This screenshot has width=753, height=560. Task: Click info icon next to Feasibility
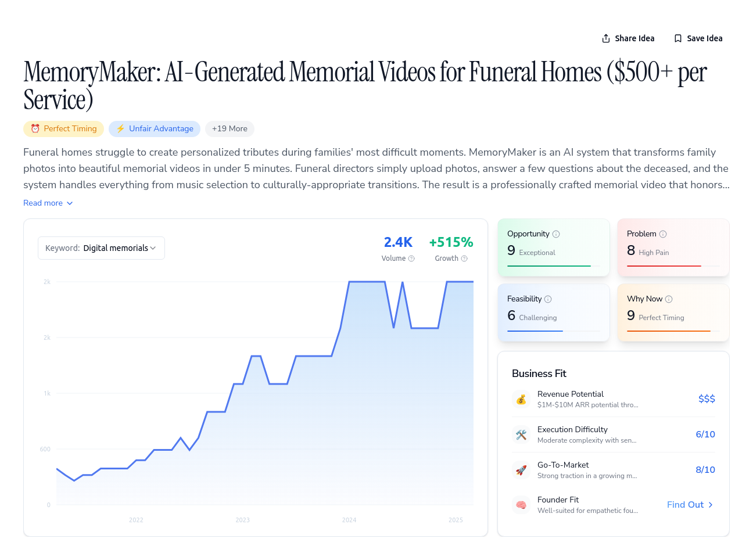[548, 299]
